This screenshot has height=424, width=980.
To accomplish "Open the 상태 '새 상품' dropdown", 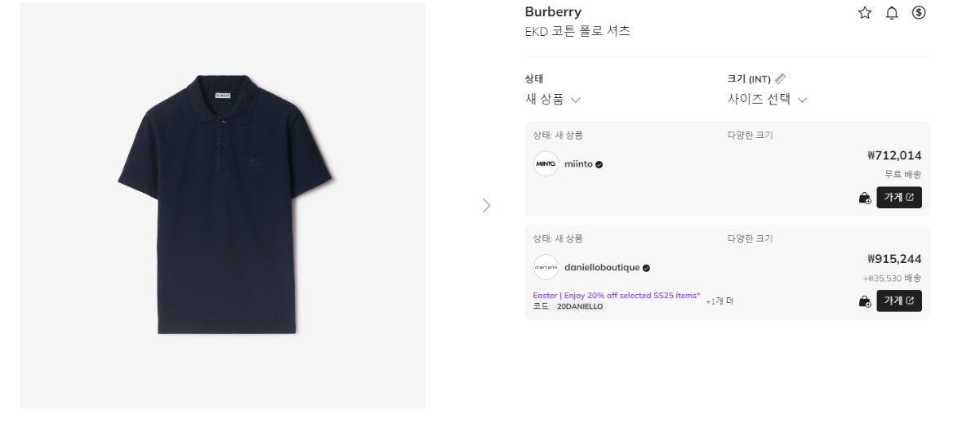I will tap(553, 100).
